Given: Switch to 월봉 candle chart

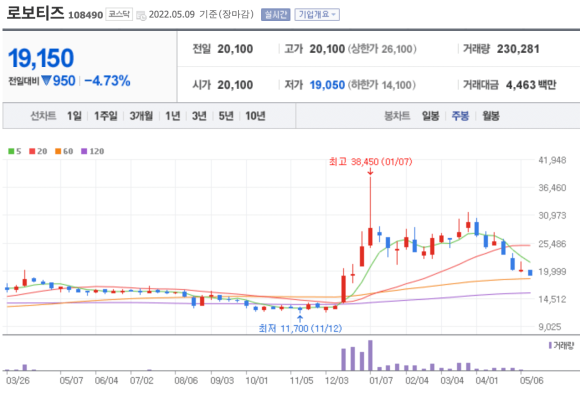Looking at the screenshot, I should (491, 116).
